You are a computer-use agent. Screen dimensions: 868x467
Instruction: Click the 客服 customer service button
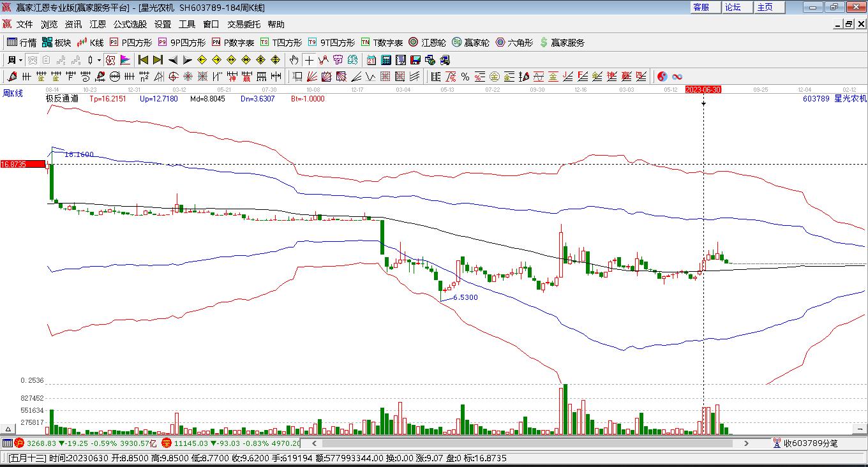[x=705, y=7]
